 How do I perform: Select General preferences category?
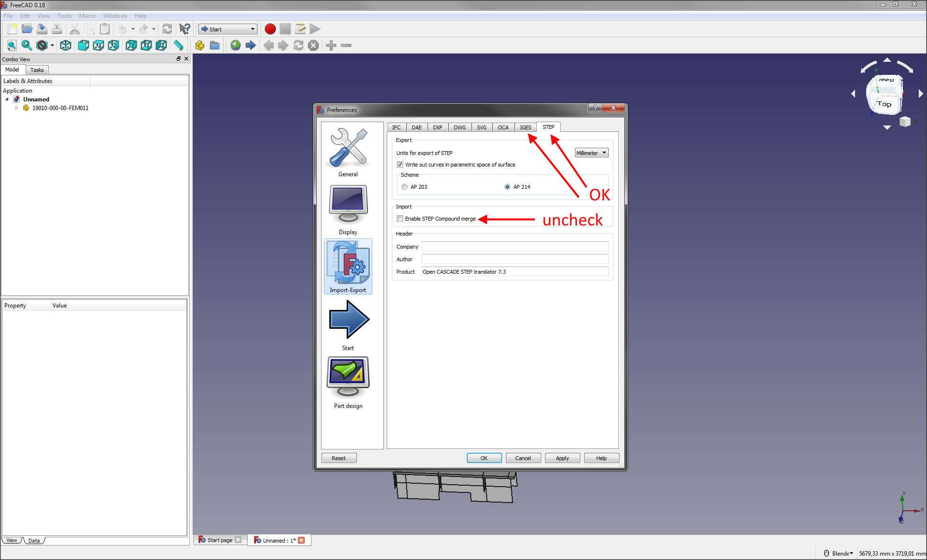tap(348, 153)
